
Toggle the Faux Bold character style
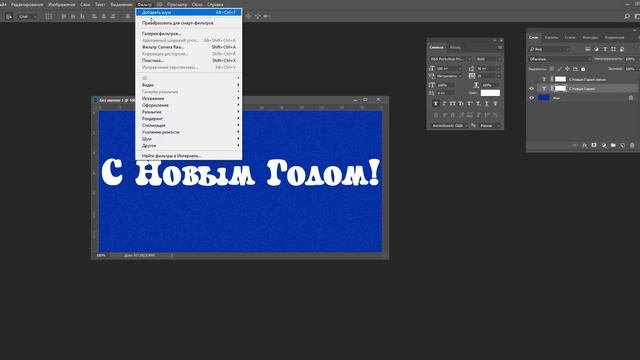(436, 104)
